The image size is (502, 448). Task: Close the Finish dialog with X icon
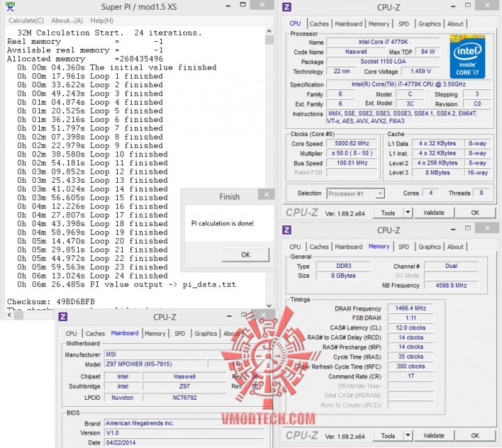pos(266,195)
